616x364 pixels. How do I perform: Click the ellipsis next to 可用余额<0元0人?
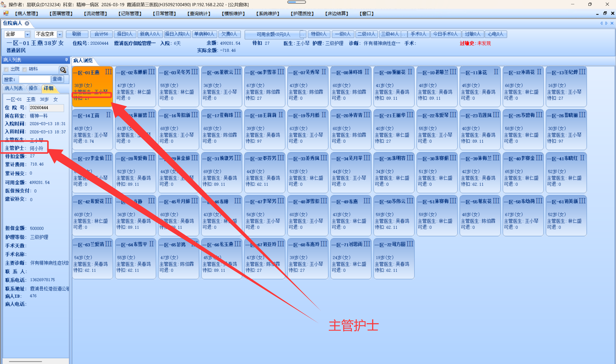coord(303,34)
